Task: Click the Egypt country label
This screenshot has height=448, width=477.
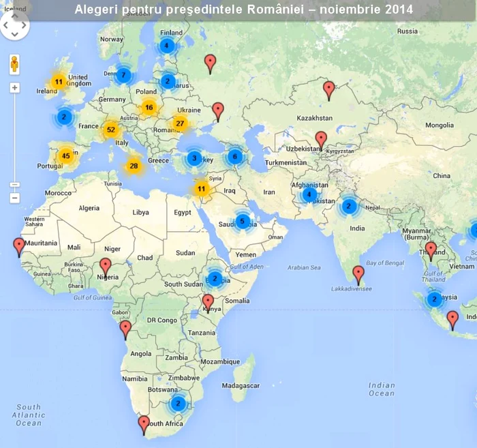Action: click(x=183, y=213)
